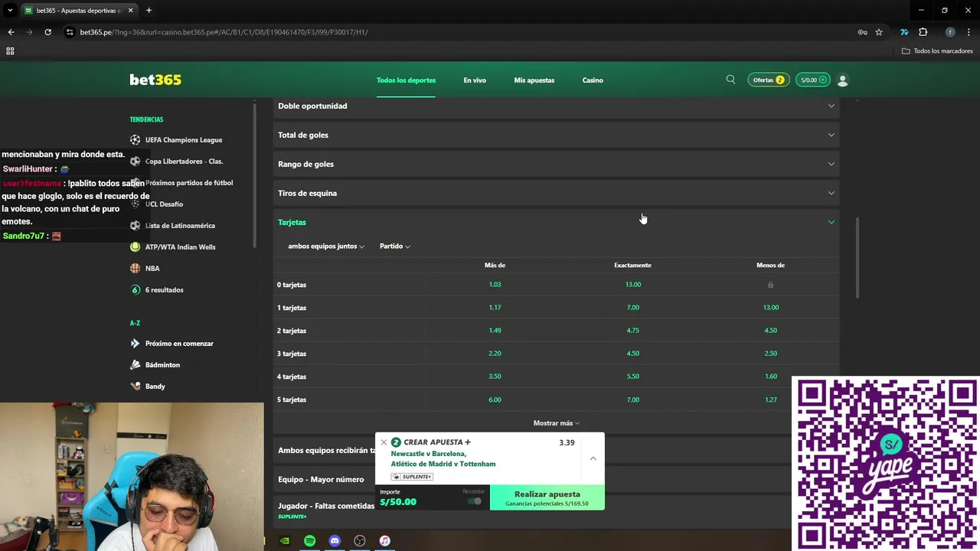Open the Bandy sport link
The width and height of the screenshot is (980, 551).
point(155,386)
